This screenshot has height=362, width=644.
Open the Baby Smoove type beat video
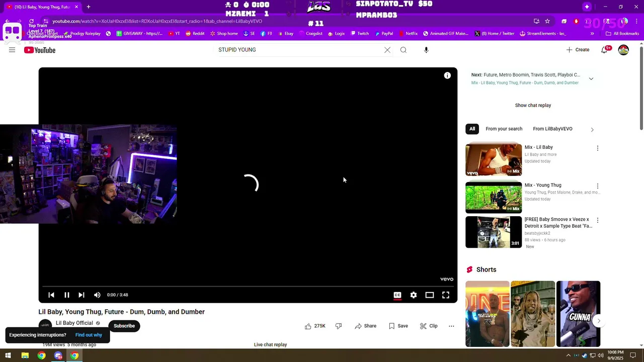click(494, 232)
